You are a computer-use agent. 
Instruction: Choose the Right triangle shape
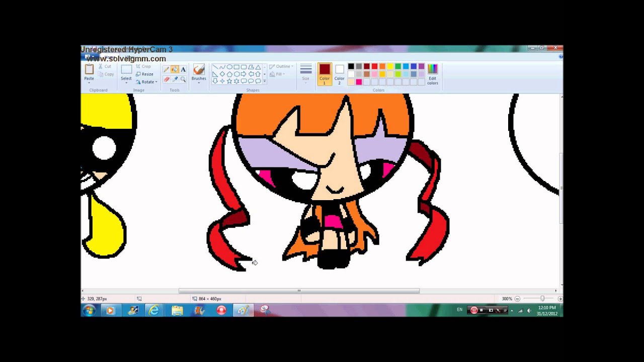click(215, 74)
